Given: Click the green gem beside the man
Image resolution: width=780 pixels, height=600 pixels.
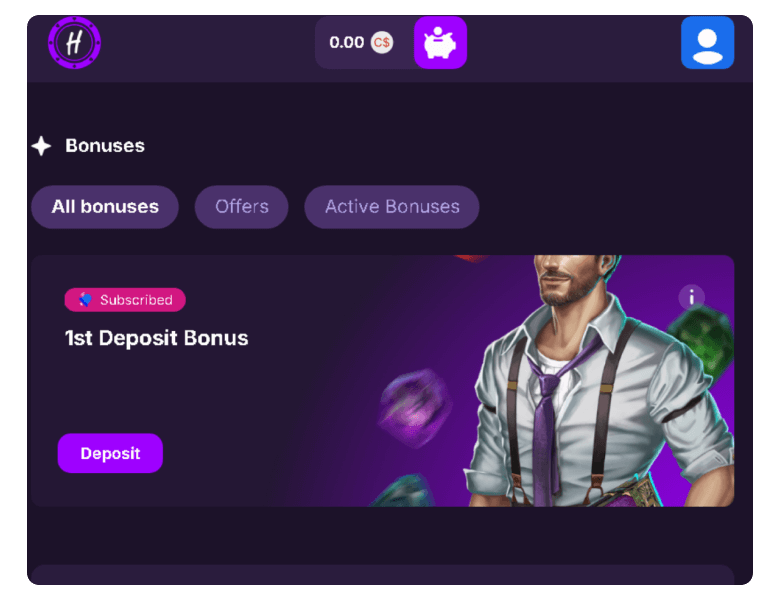Looking at the screenshot, I should (701, 341).
